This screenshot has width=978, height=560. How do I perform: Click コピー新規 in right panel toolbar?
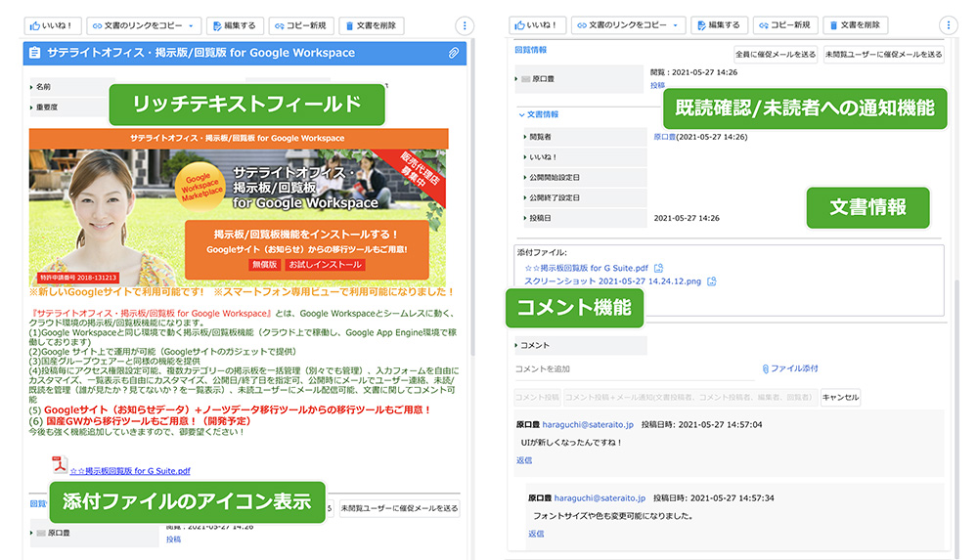(785, 25)
